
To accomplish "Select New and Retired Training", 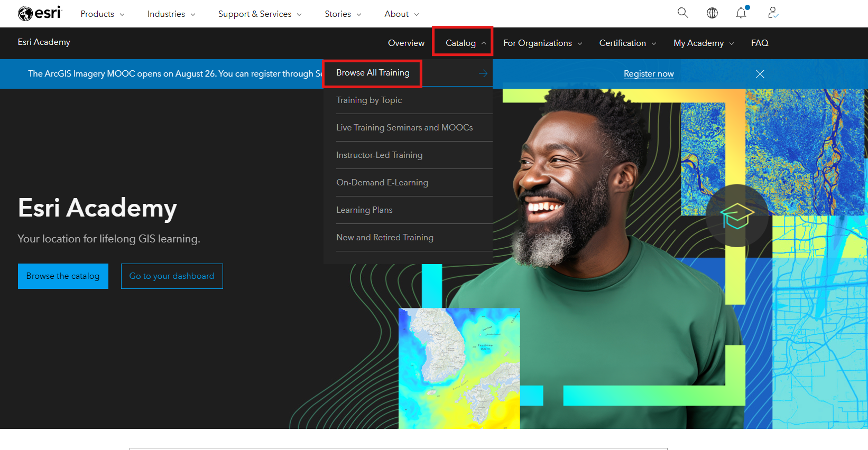I will point(385,238).
